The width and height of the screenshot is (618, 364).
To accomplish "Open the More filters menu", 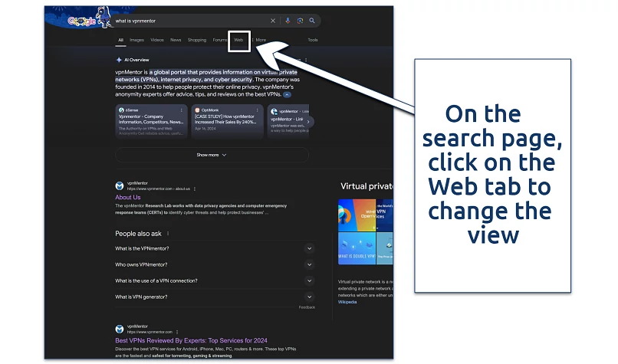I will (x=259, y=40).
